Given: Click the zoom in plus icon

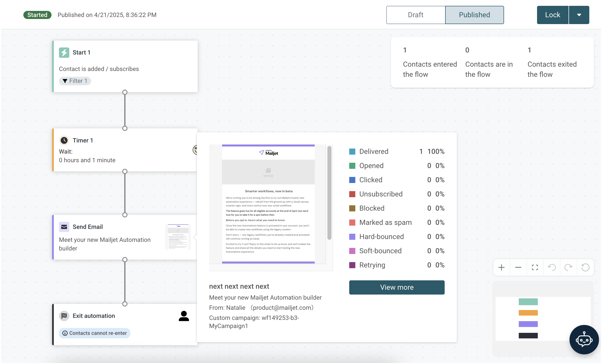Looking at the screenshot, I should click(501, 267).
